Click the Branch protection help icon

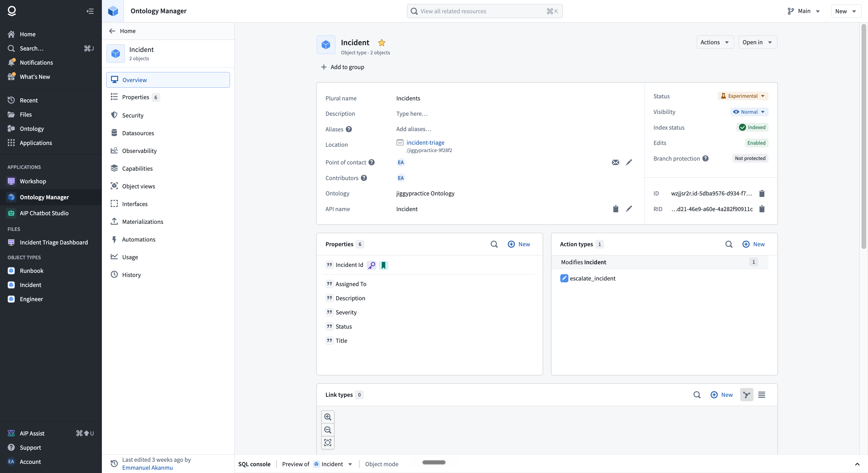point(705,158)
